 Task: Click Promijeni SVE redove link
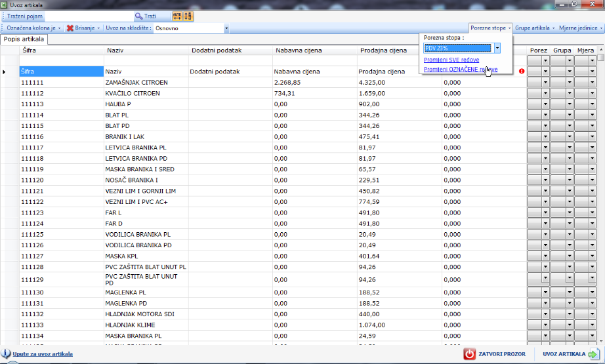tap(451, 60)
